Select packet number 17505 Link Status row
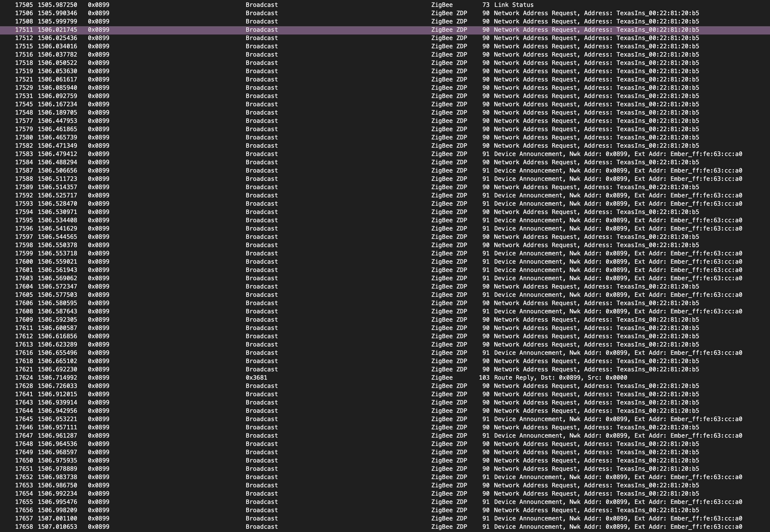This screenshot has width=770, height=532. click(513, 5)
